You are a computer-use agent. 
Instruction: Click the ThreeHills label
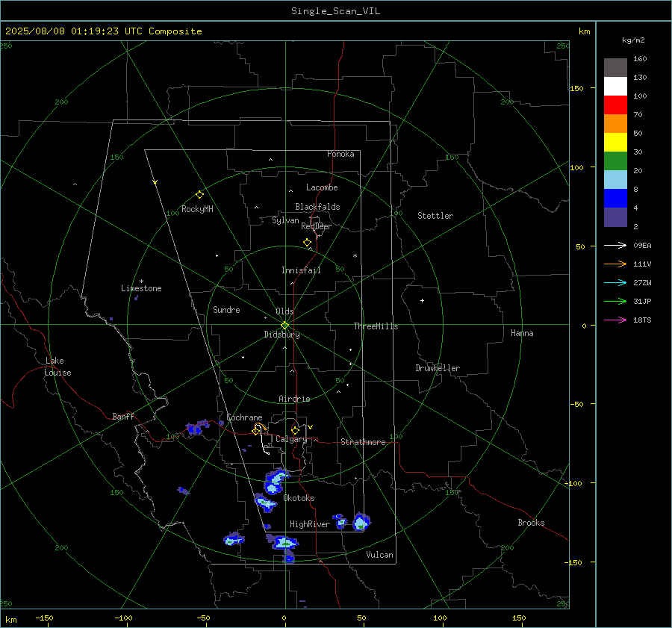tap(376, 326)
